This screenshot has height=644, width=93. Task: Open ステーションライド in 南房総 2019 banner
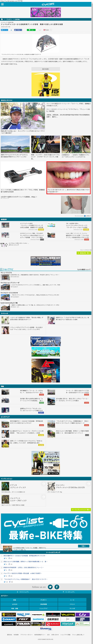[46, 261]
